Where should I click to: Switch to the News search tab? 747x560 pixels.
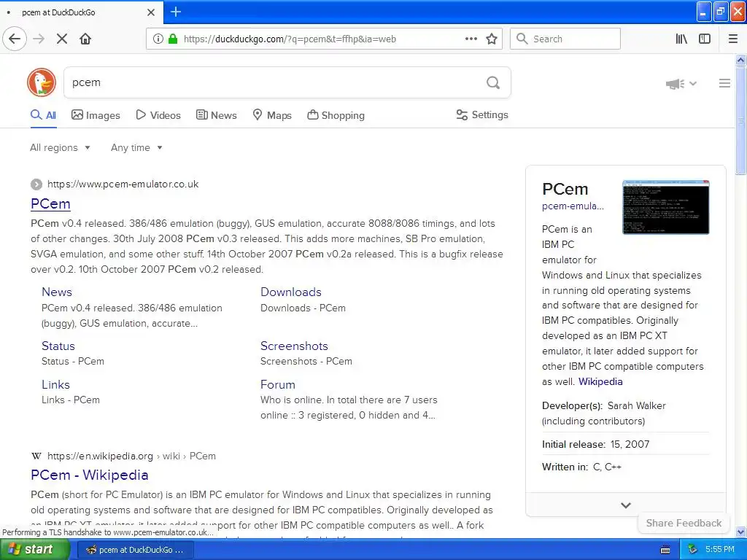coord(216,115)
